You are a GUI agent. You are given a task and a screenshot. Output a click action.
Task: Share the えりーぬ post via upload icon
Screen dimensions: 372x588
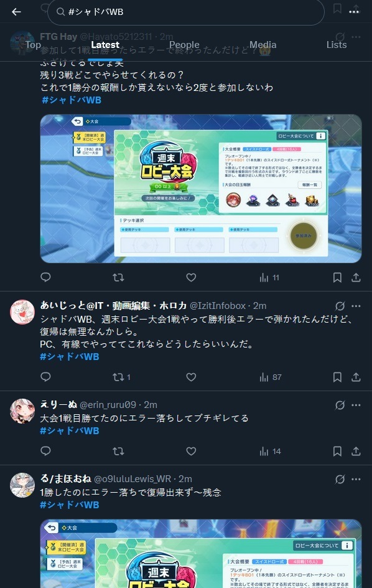click(356, 451)
